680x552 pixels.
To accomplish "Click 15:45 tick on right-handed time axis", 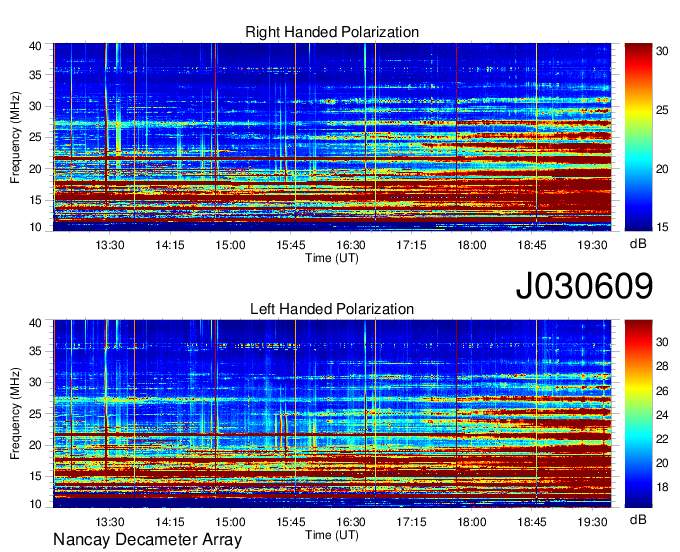I will click(291, 245).
